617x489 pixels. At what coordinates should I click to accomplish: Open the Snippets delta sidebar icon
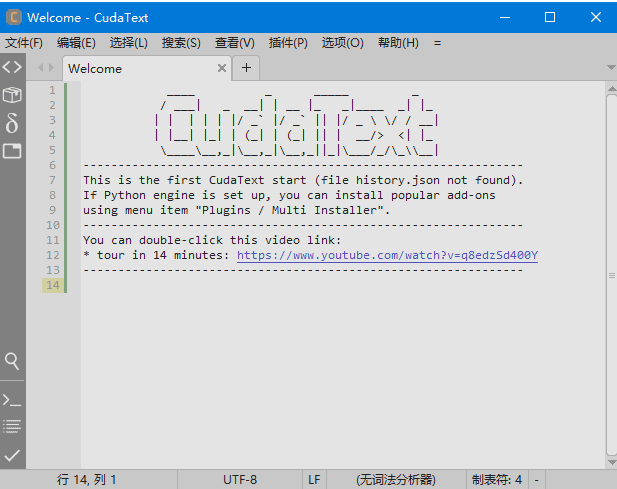[x=12, y=123]
